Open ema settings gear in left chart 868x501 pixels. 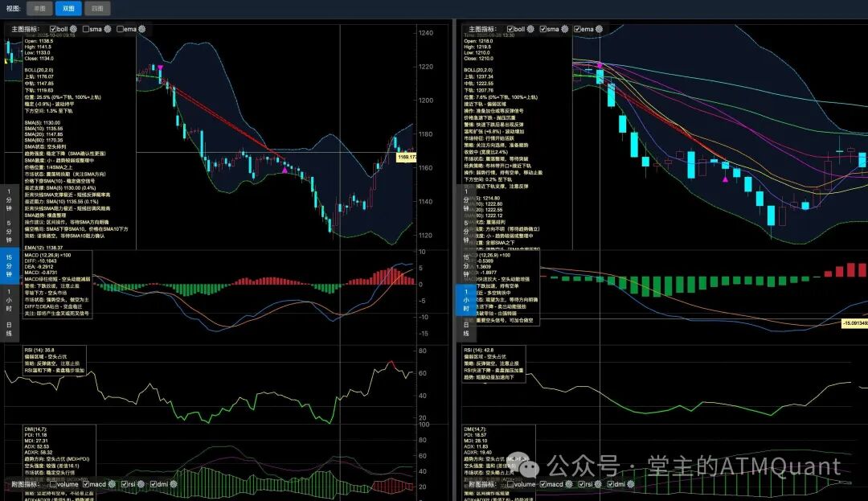141,29
